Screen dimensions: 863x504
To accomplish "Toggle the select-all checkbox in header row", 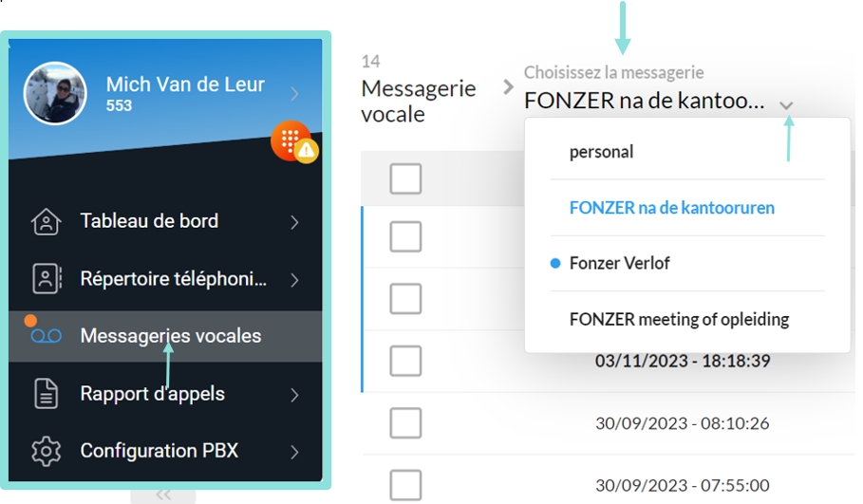I will pyautogui.click(x=405, y=178).
